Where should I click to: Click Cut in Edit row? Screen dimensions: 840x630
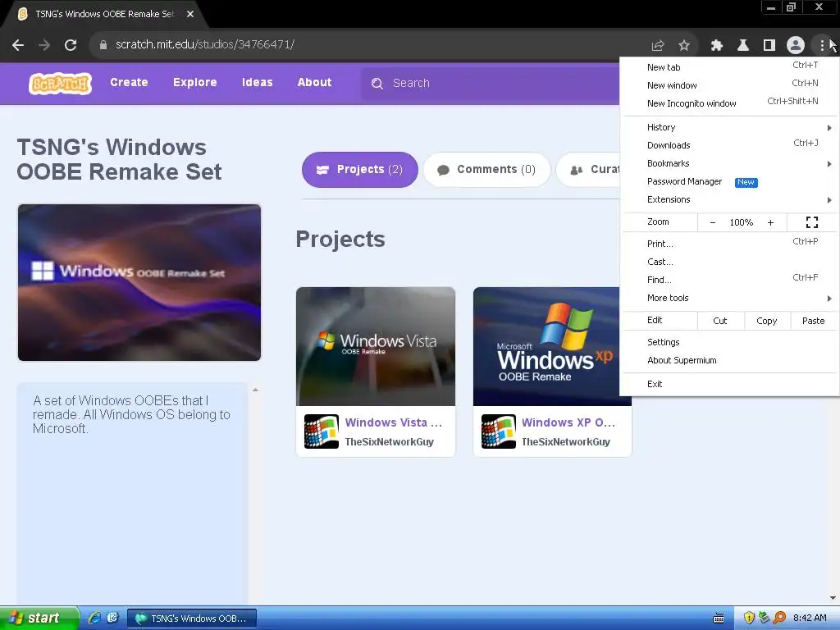pos(720,321)
